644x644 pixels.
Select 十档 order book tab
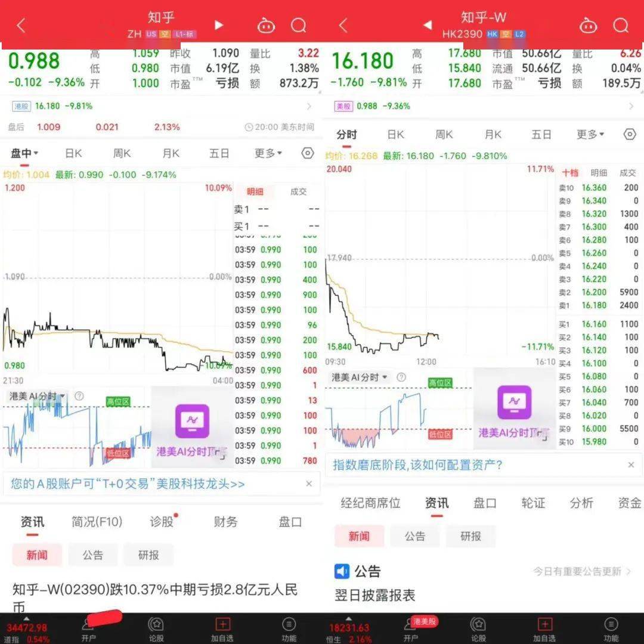click(x=570, y=173)
